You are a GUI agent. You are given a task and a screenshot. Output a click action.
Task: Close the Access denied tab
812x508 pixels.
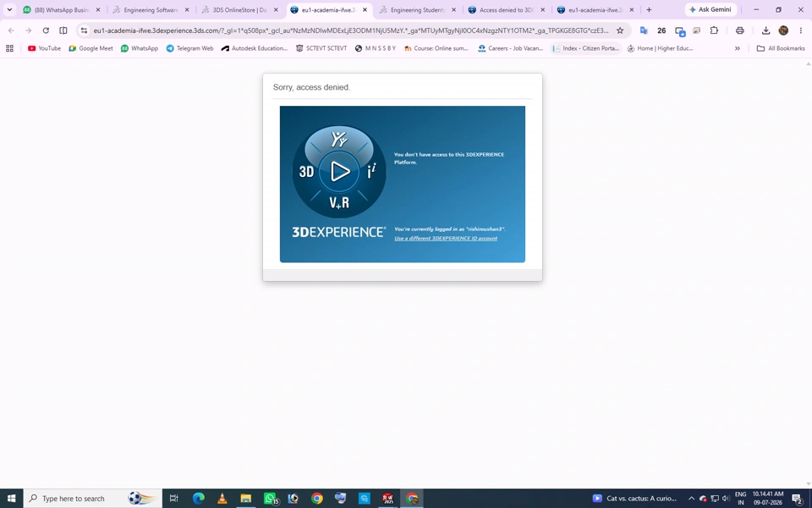click(543, 10)
